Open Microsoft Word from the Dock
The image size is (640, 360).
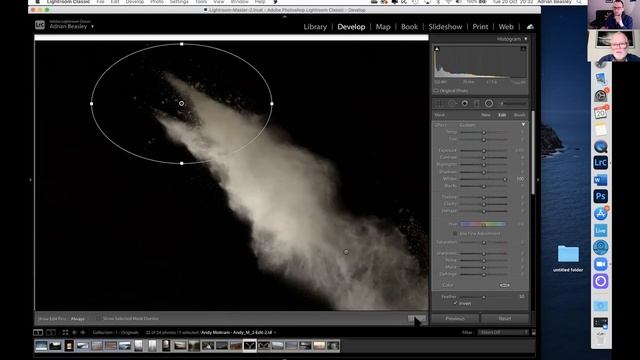[x=600, y=180]
